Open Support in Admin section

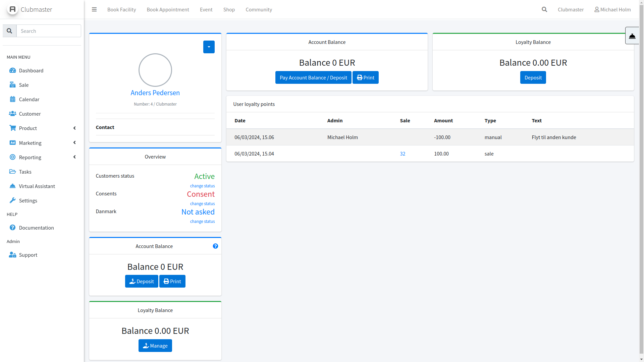point(28,255)
